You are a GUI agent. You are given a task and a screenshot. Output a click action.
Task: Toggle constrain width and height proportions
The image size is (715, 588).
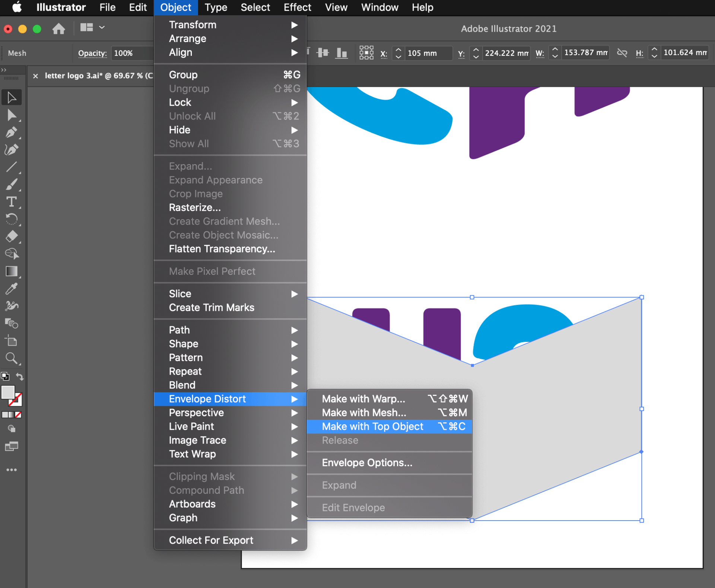click(622, 53)
